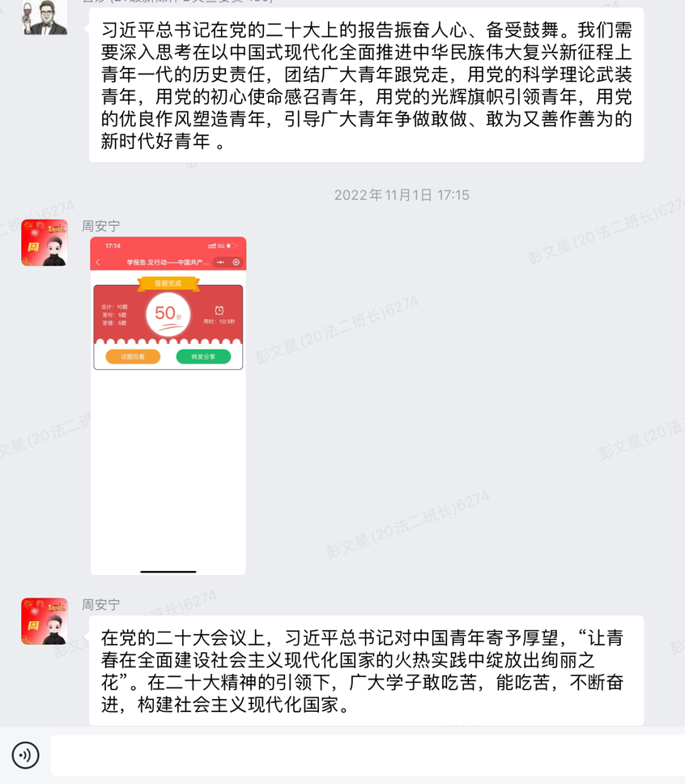
Task: Click the green 转发分享 button
Action: click(203, 356)
